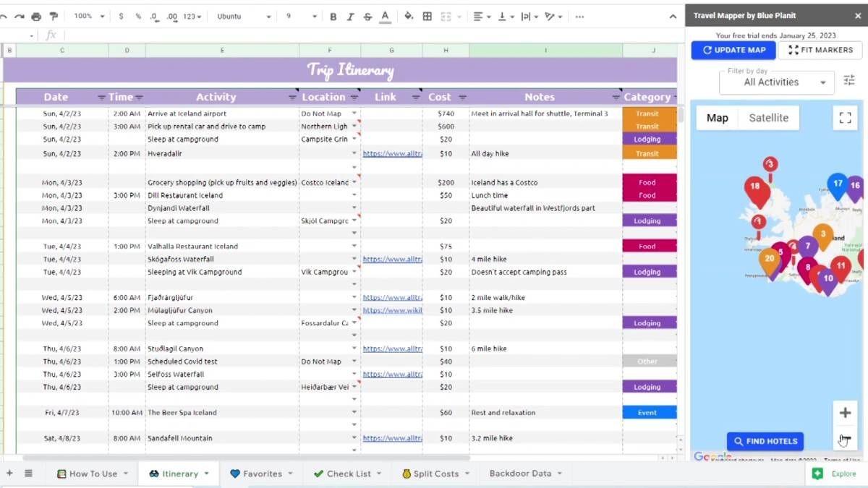
Task: Open the fill color picker
Action: pyautogui.click(x=409, y=16)
